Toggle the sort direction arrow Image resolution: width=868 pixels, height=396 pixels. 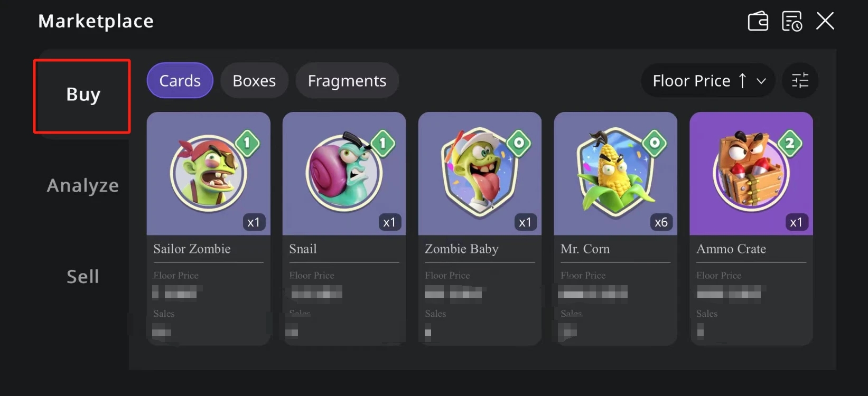tap(742, 81)
